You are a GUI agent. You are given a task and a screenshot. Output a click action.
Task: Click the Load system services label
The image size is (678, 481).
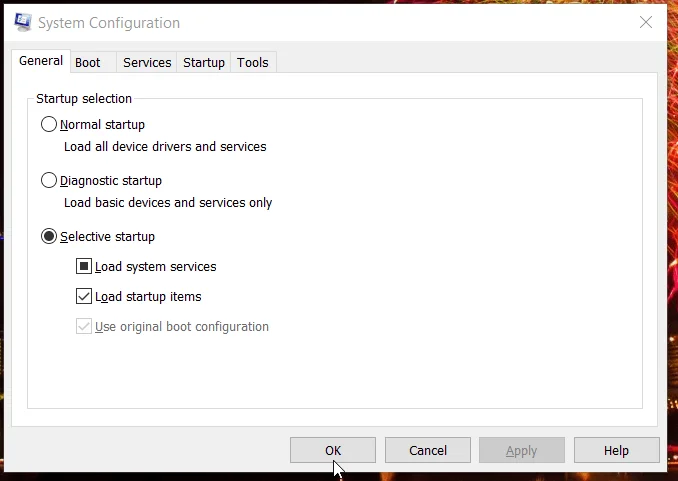click(156, 266)
